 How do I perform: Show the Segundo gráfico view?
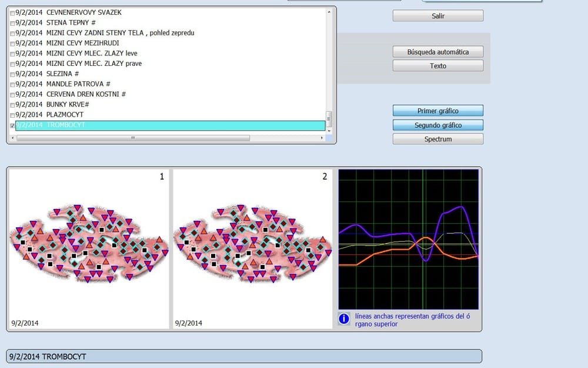tap(437, 124)
